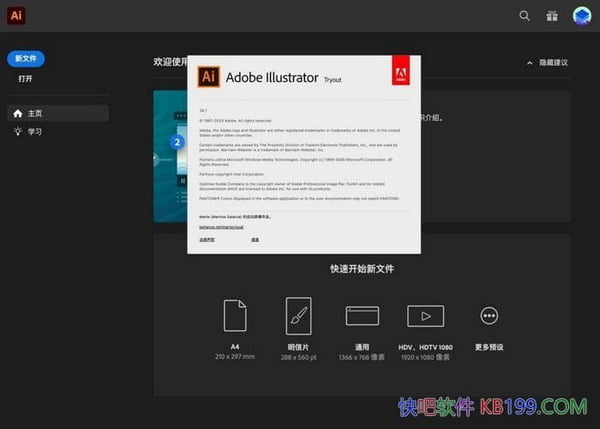Image resolution: width=600 pixels, height=429 pixels.
Task: Click the 减速 link in About dialog
Action: point(255,240)
